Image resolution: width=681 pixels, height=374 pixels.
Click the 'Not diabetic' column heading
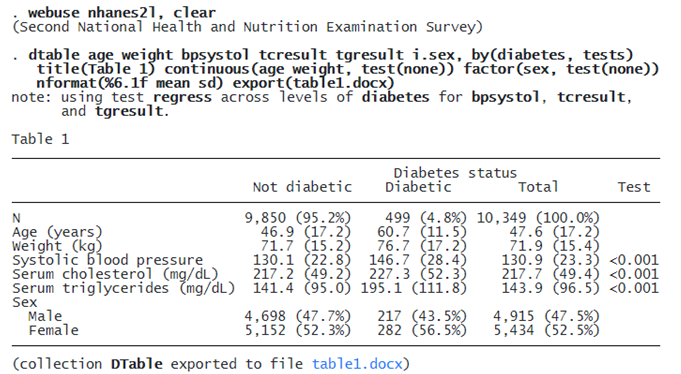tap(302, 187)
